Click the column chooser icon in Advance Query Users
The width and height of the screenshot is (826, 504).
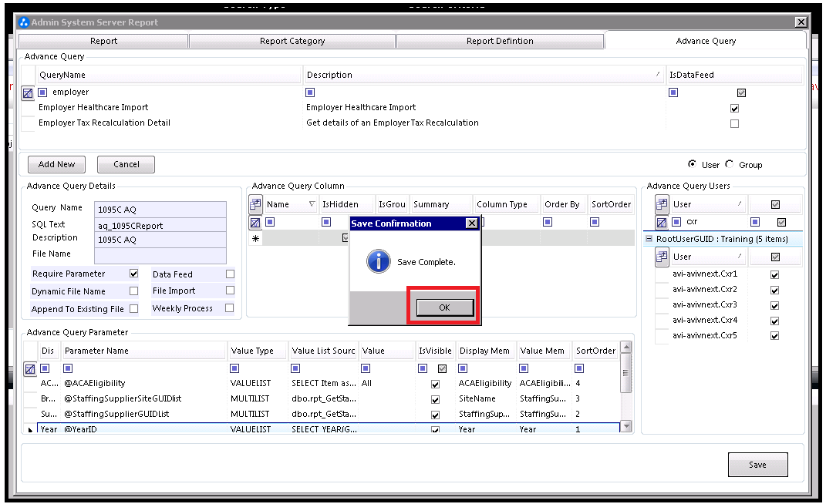click(x=662, y=203)
